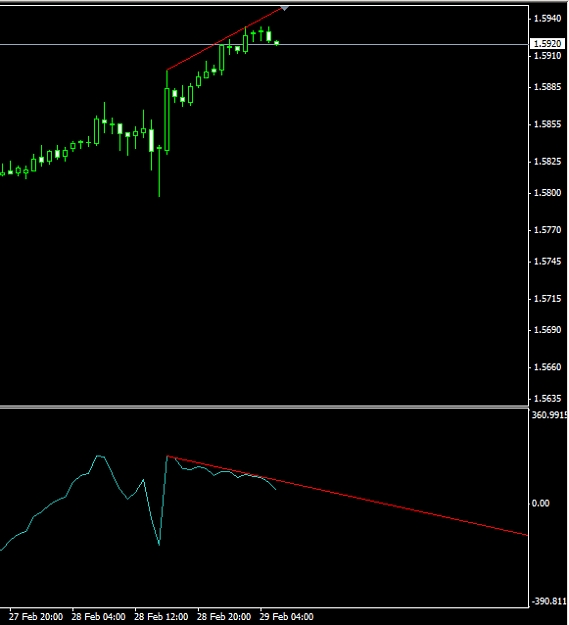Click the 28 Feb 12:00 time label

pyautogui.click(x=161, y=617)
